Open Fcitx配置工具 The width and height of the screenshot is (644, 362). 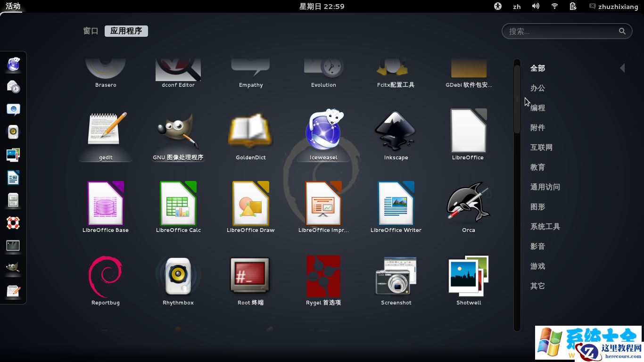tap(396, 74)
